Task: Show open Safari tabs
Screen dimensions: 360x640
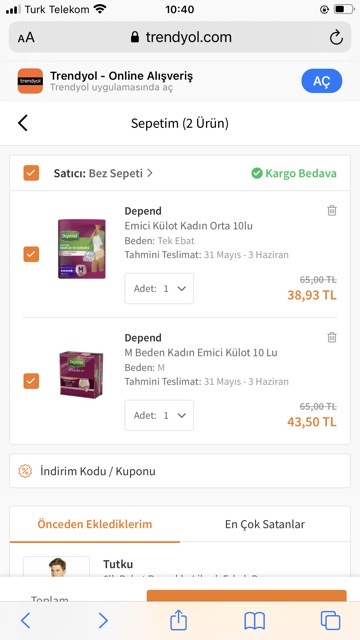Action: pos(330,621)
